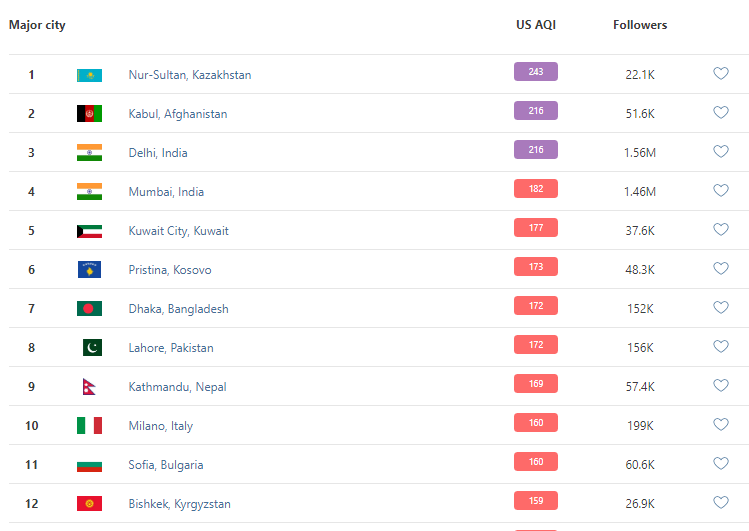The image size is (749, 531).
Task: Click the Nepal flag icon
Action: pyautogui.click(x=88, y=387)
